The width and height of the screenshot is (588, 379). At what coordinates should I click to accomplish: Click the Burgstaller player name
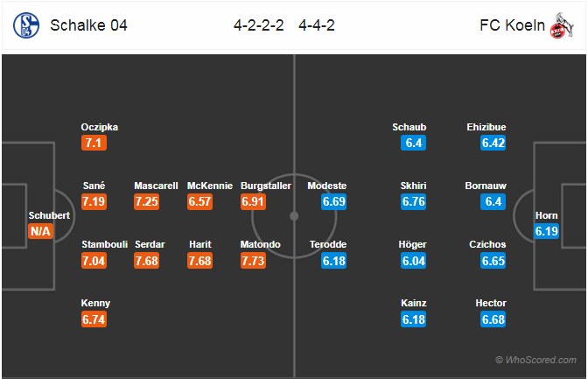pos(266,186)
